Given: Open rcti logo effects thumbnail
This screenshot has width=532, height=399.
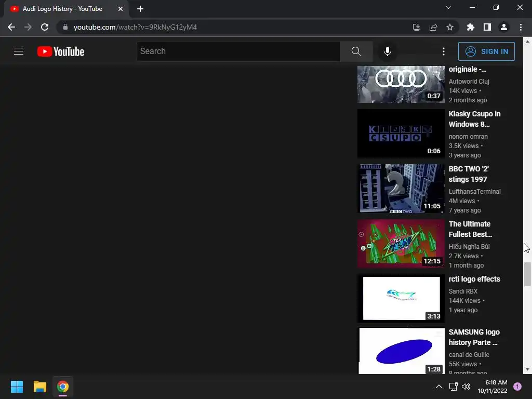Looking at the screenshot, I should point(401,299).
